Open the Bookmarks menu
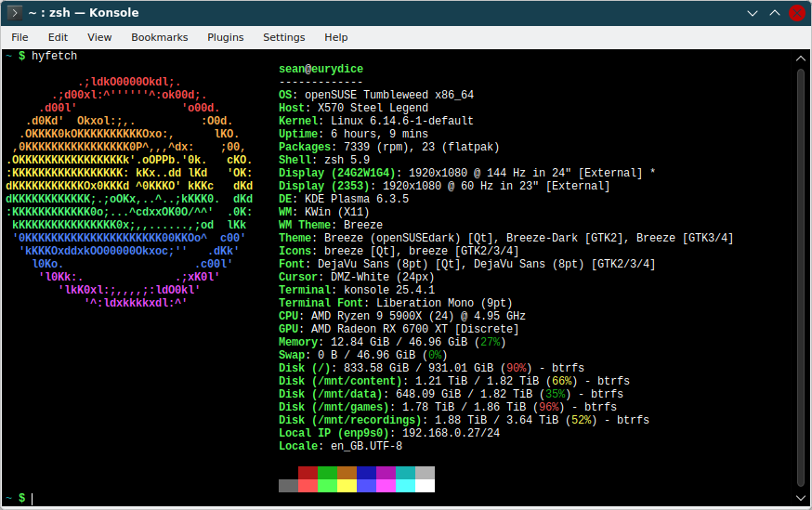Image resolution: width=812 pixels, height=510 pixels. click(x=160, y=37)
